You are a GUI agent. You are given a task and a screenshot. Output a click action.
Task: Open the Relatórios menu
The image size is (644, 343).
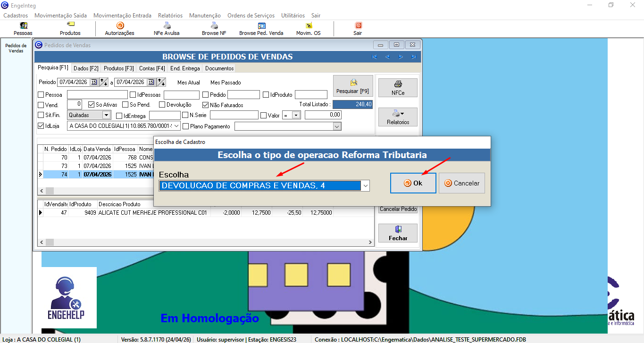click(170, 16)
